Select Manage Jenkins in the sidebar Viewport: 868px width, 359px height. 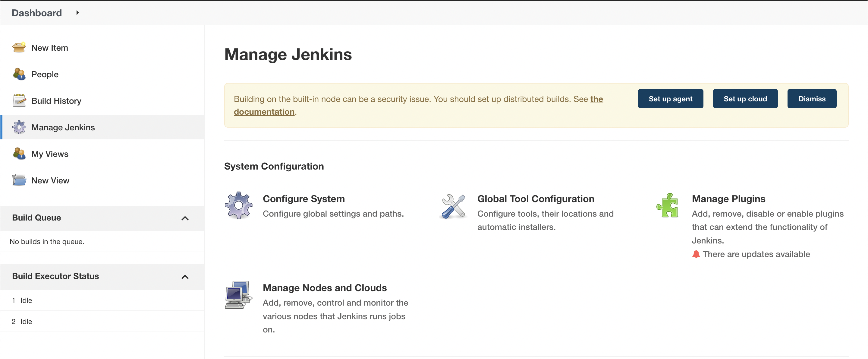(x=63, y=128)
